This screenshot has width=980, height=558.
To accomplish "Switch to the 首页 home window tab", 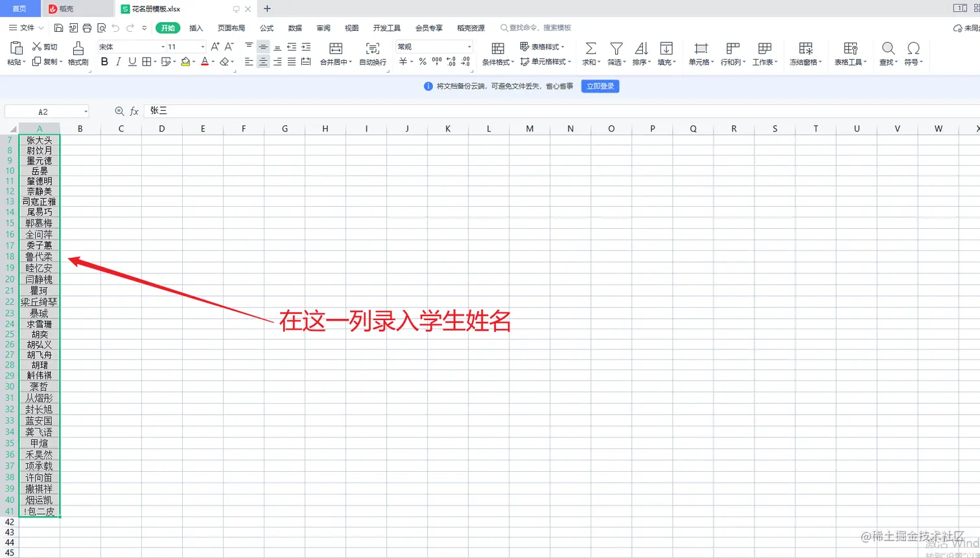I will coord(19,8).
